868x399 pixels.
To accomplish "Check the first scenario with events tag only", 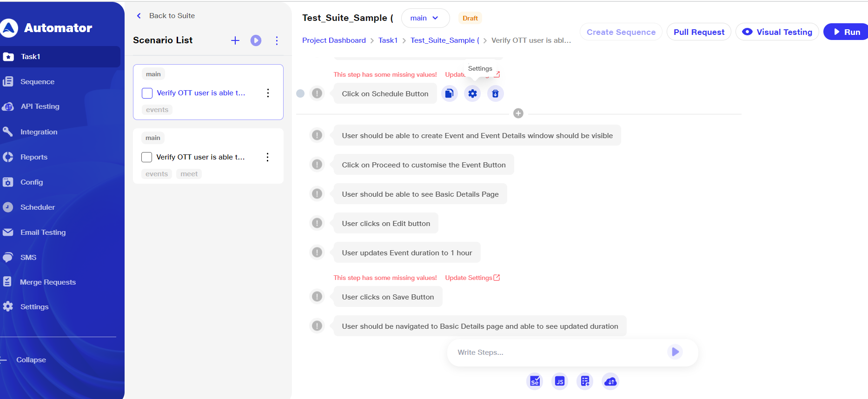I will tap(147, 93).
